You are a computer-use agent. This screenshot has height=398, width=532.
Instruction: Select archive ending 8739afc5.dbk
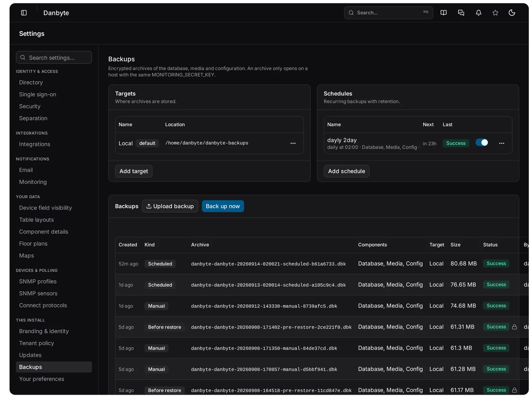pyautogui.click(x=264, y=306)
